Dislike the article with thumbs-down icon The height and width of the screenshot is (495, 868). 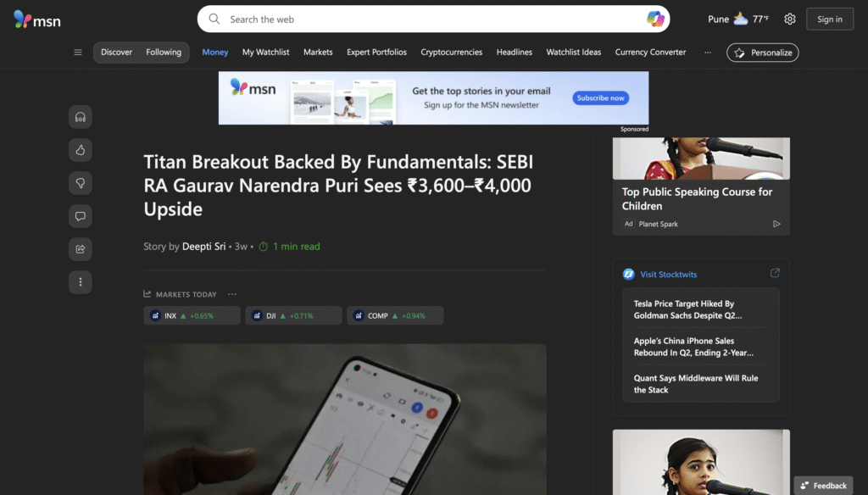[81, 183]
